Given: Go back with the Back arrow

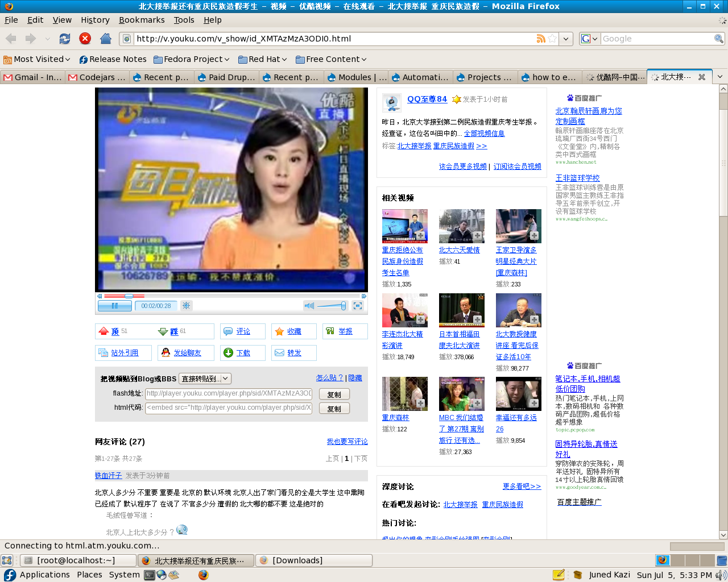Looking at the screenshot, I should (11, 39).
